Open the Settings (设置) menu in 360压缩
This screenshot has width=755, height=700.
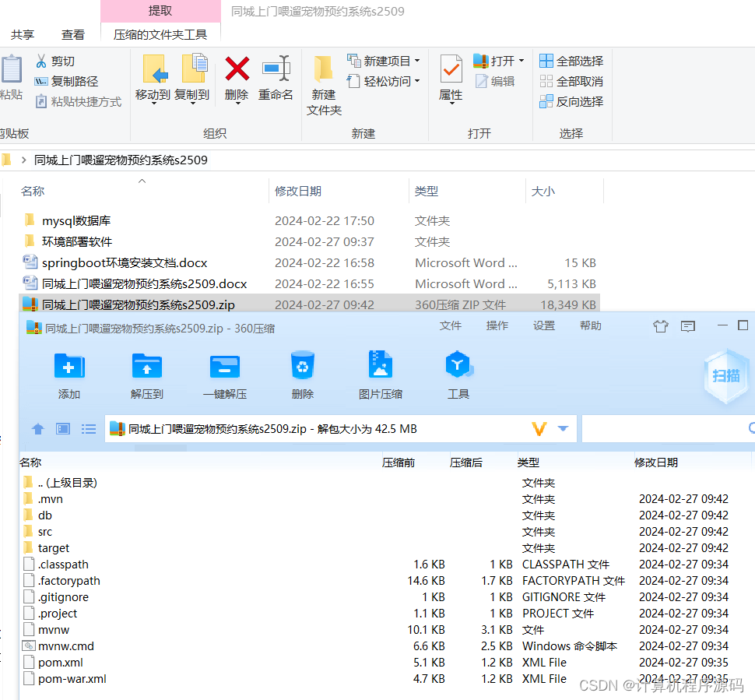tap(544, 326)
